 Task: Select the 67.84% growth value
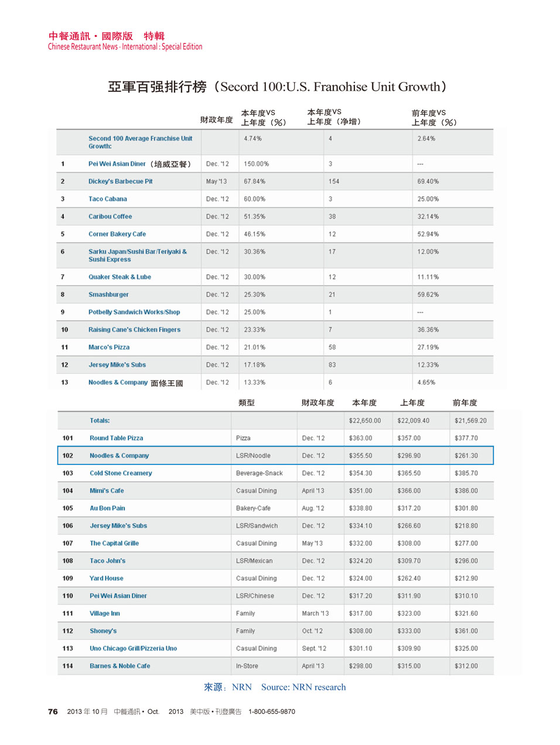(x=255, y=182)
